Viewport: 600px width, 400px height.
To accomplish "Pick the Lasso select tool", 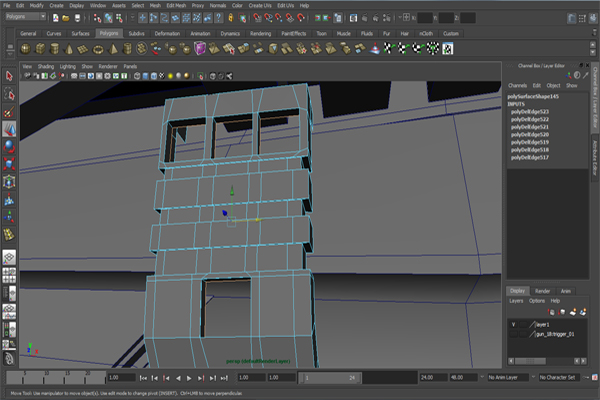I will tap(9, 93).
